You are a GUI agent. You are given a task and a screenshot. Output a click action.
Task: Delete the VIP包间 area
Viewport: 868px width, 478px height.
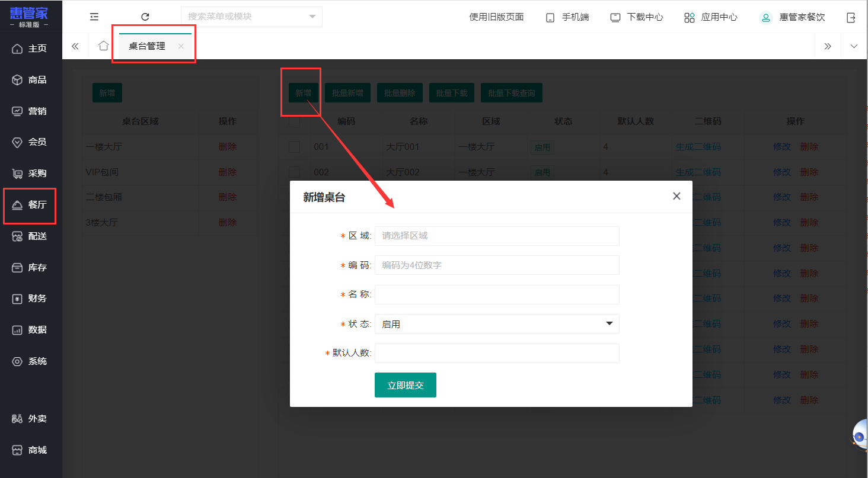[228, 172]
